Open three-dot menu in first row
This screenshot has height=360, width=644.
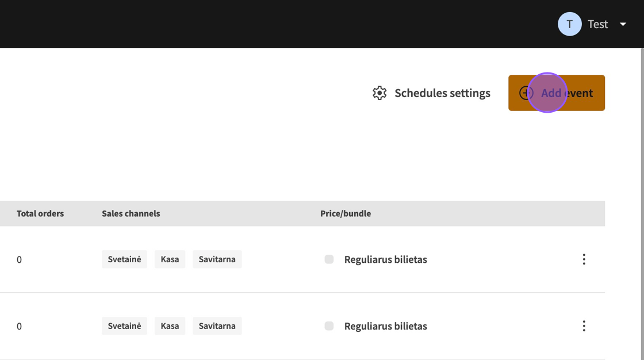(584, 259)
